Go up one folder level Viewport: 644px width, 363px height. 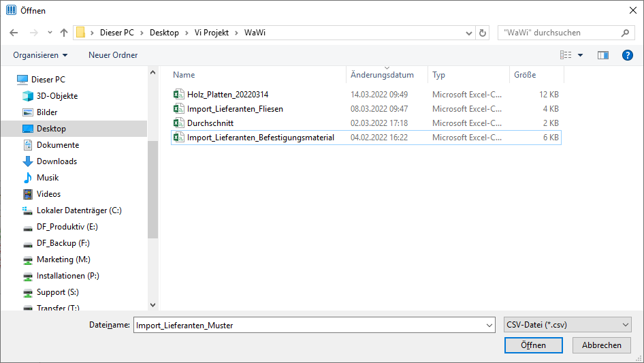(x=64, y=33)
